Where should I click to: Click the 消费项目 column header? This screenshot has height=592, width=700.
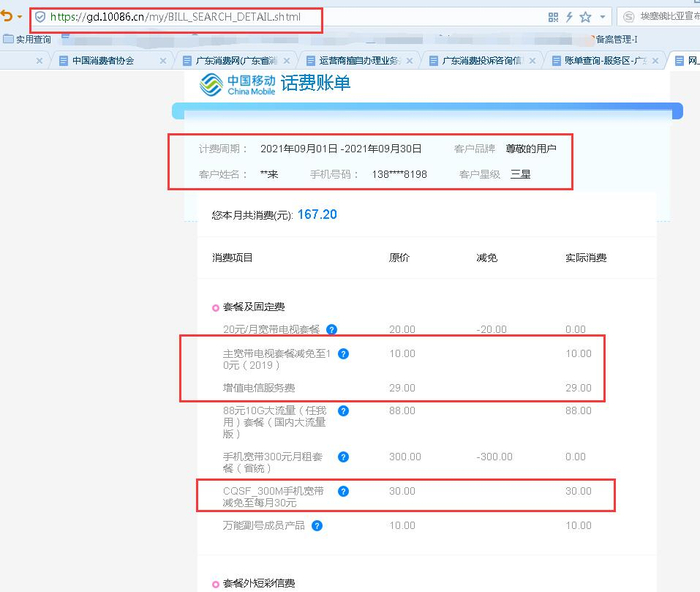(x=233, y=258)
